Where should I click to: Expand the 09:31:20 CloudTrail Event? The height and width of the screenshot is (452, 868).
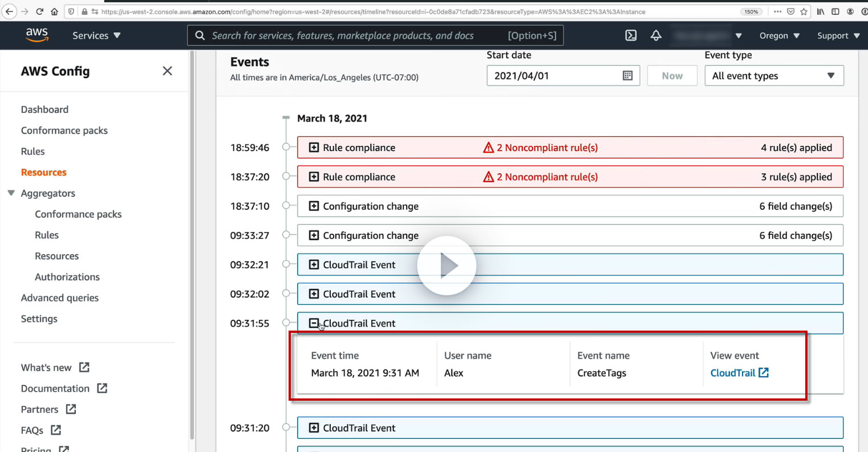(x=314, y=428)
